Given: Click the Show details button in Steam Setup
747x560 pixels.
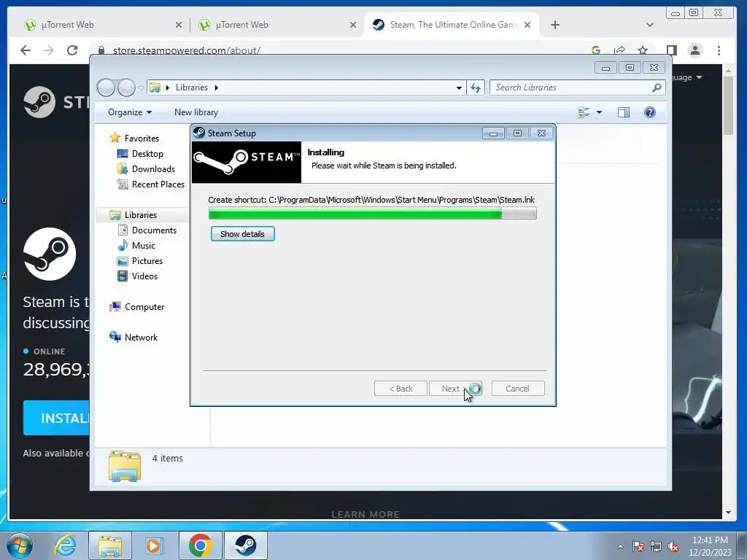Looking at the screenshot, I should pos(242,234).
